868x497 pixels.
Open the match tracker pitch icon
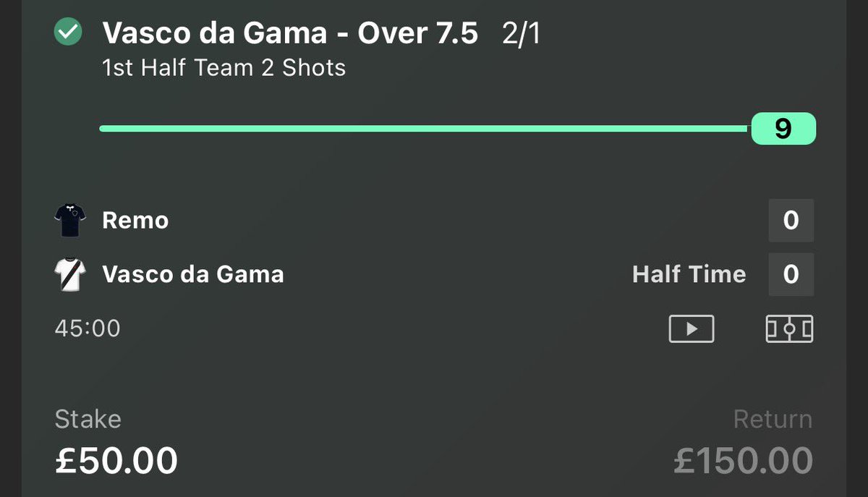(x=789, y=329)
